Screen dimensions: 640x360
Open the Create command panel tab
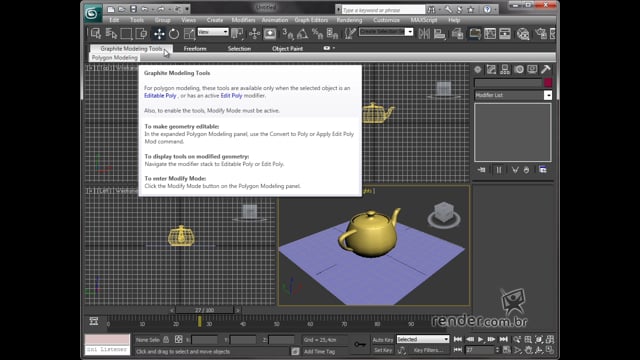[x=478, y=70]
